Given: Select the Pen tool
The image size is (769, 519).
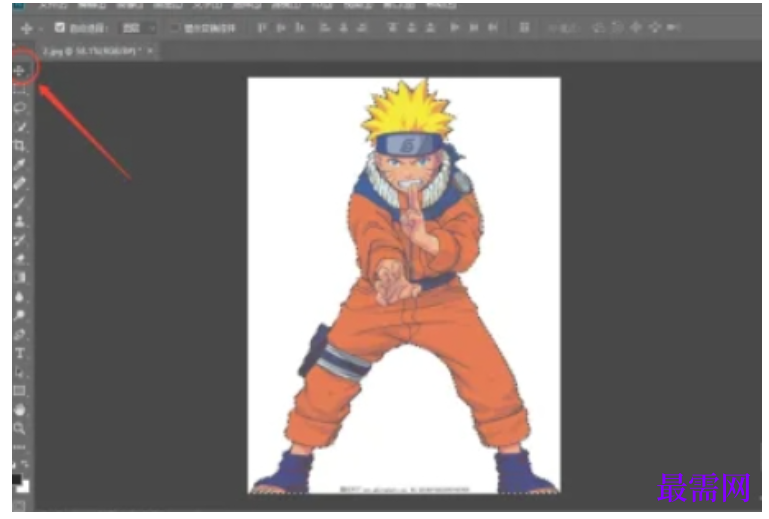Looking at the screenshot, I should [19, 335].
